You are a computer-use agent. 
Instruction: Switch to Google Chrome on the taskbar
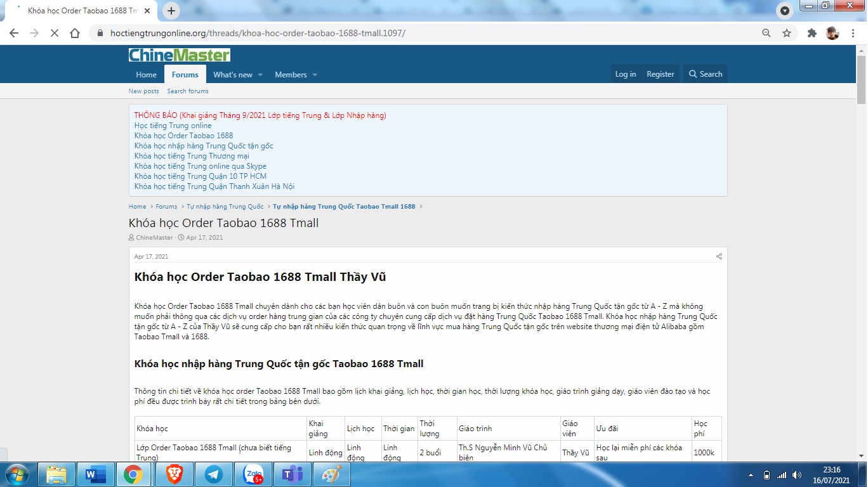tap(133, 474)
